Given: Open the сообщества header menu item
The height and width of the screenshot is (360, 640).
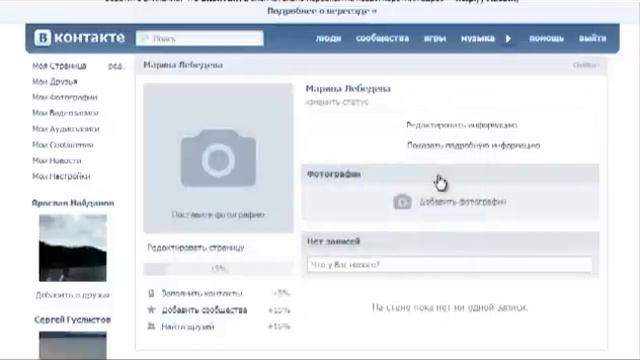Looking at the screenshot, I should [x=382, y=38].
